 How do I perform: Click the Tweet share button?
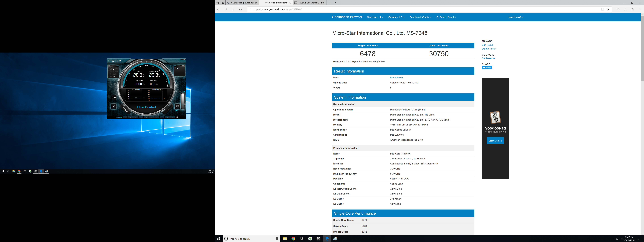(487, 68)
